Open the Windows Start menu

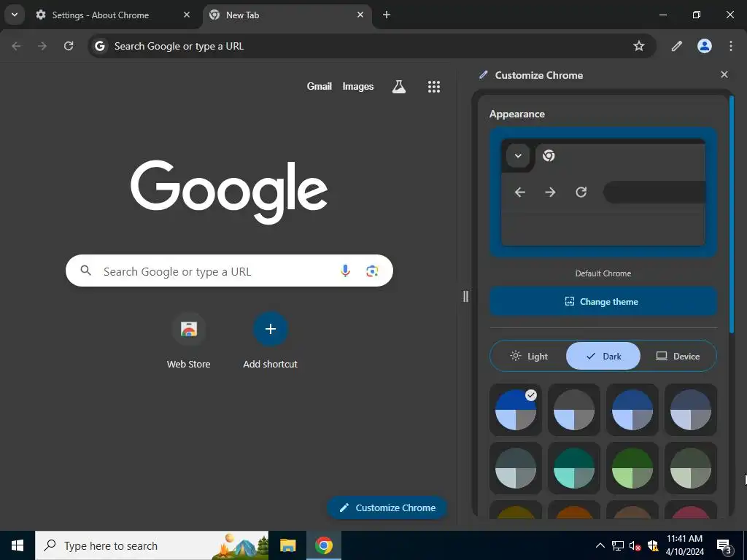coord(18,545)
